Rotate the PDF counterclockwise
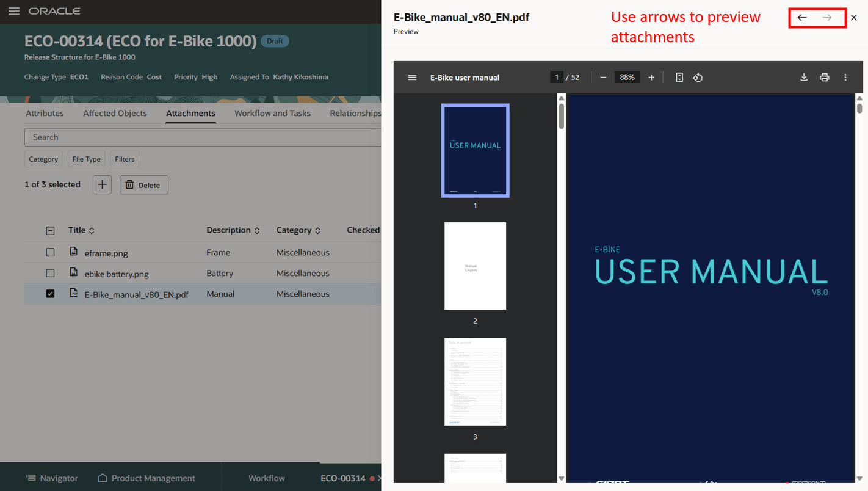Screen dimensions: 868x491 click(x=698, y=78)
